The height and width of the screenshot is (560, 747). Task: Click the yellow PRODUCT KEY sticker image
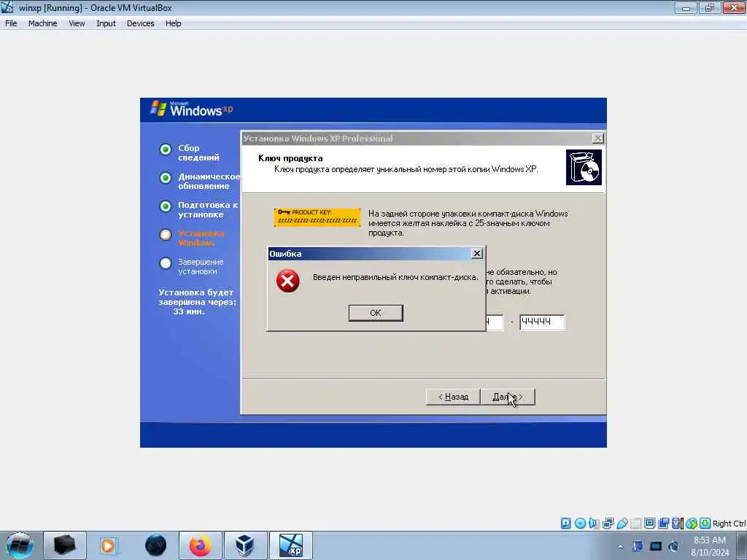[317, 217]
